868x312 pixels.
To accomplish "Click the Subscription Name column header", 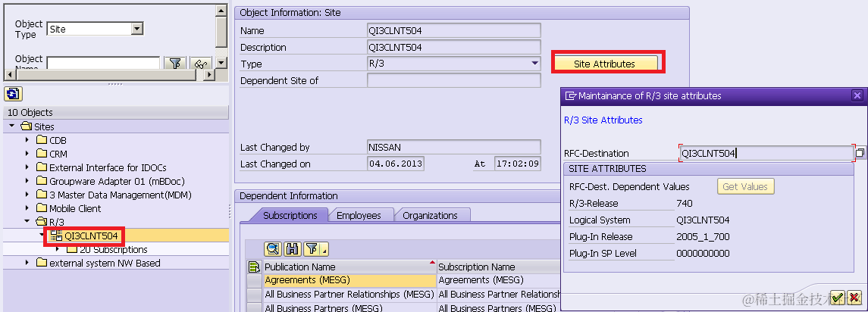I will [x=498, y=267].
